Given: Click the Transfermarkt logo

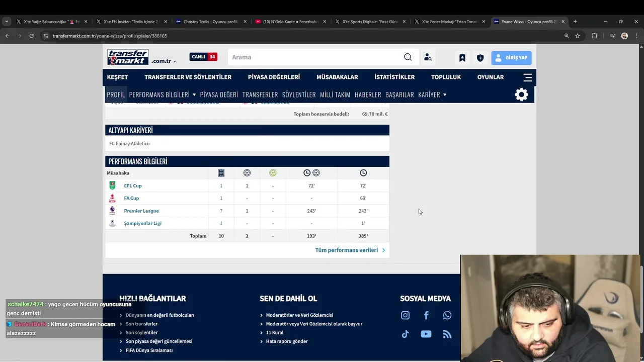Looking at the screenshot, I should [128, 57].
